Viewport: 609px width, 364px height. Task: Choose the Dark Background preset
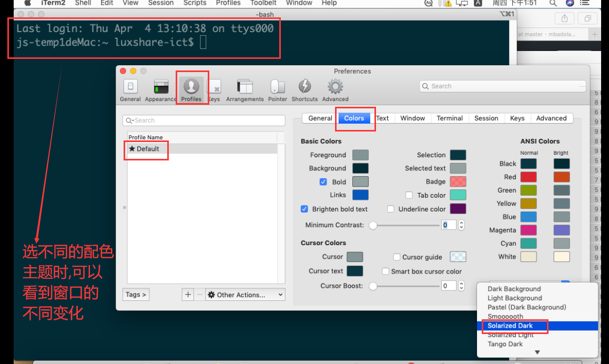[x=537, y=289]
